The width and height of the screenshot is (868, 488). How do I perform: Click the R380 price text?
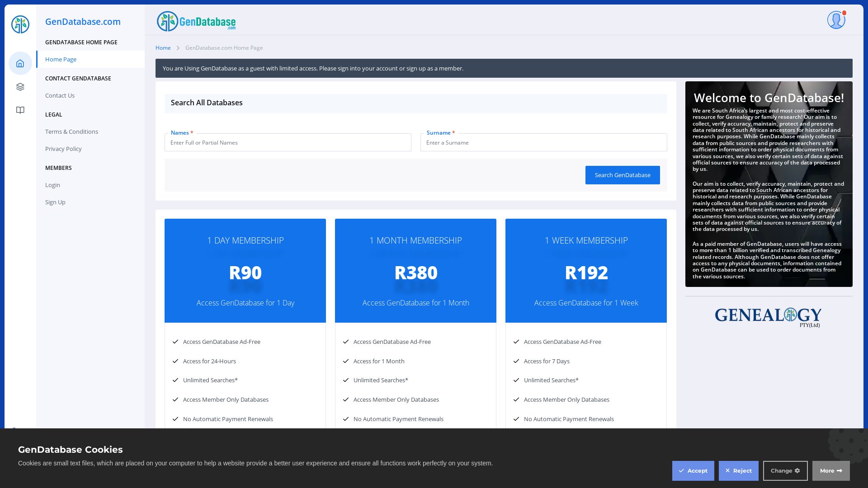(x=416, y=272)
